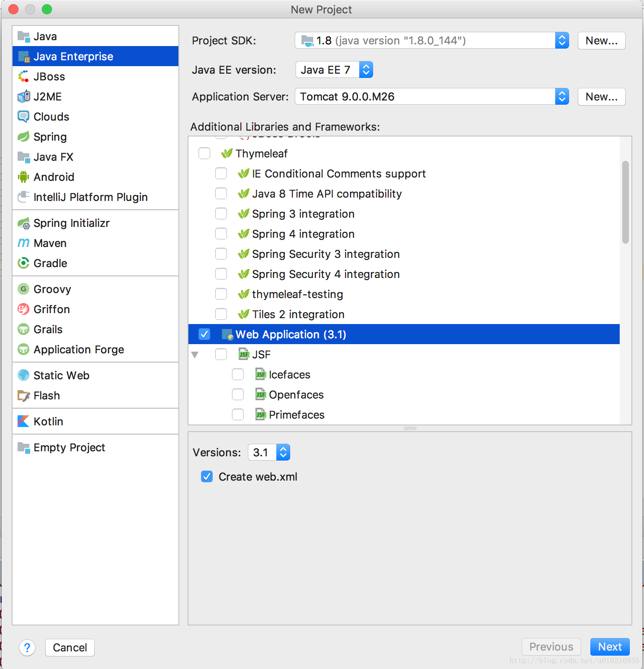Click the Griffon red icon
Viewport: 644px width, 669px height.
click(23, 309)
